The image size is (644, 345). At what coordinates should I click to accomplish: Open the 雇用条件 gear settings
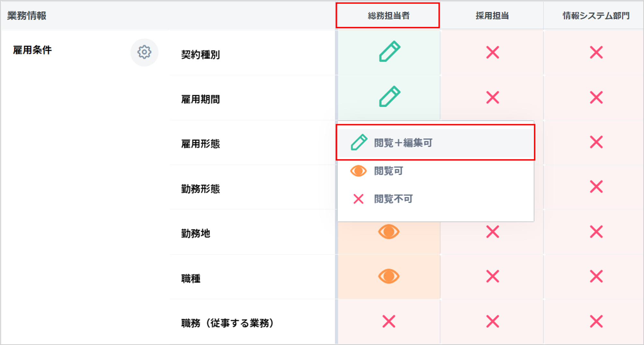[144, 52]
